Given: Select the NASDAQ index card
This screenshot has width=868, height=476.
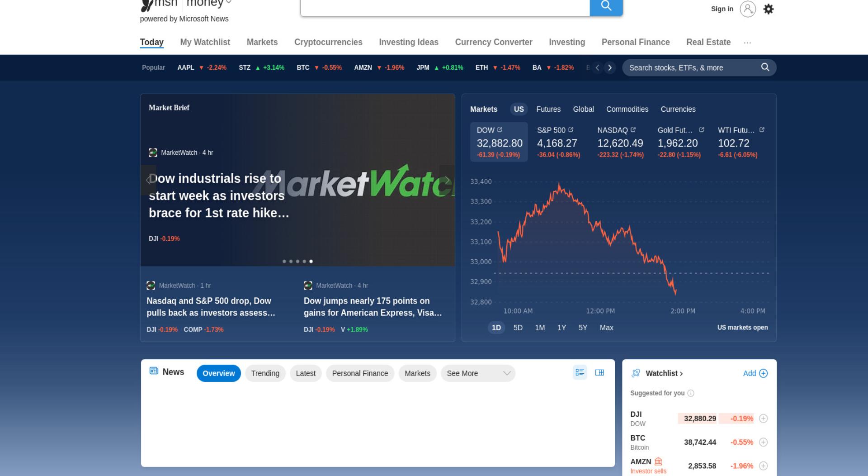Looking at the screenshot, I should pos(620,142).
